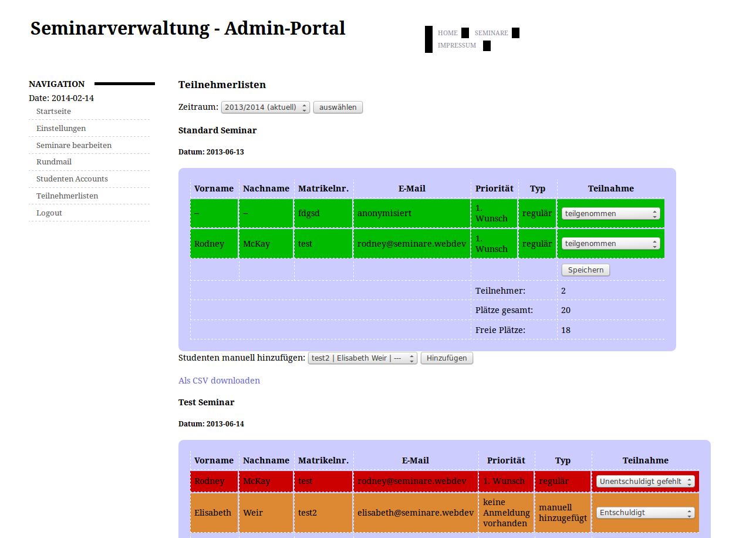Click Logout in sidebar
The height and width of the screenshot is (538, 756).
(49, 213)
